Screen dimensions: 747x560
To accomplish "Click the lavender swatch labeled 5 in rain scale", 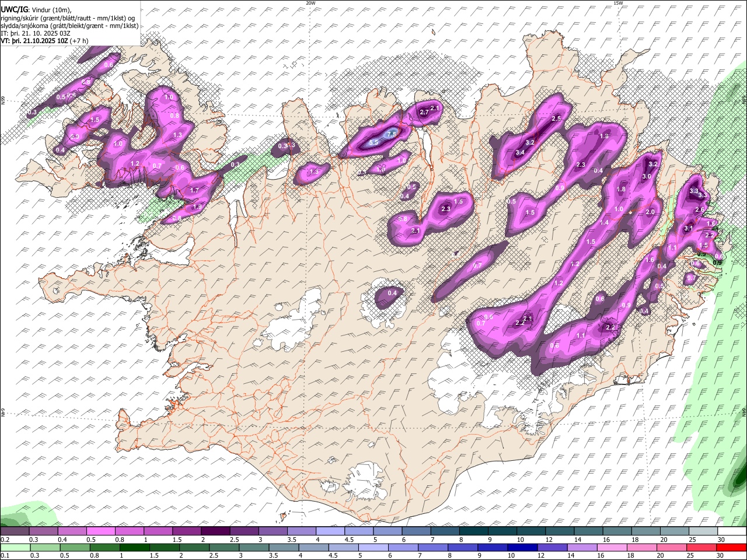I will [x=373, y=547].
